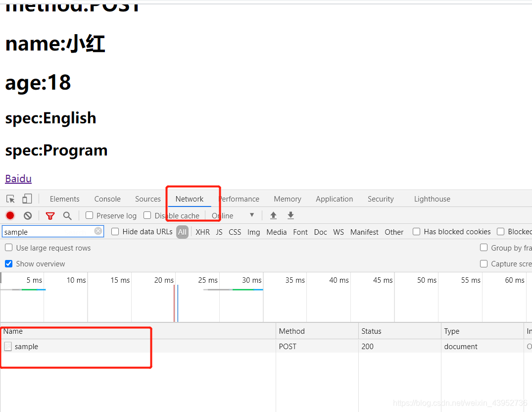Filter requests by Other
532x412 pixels.
(394, 232)
